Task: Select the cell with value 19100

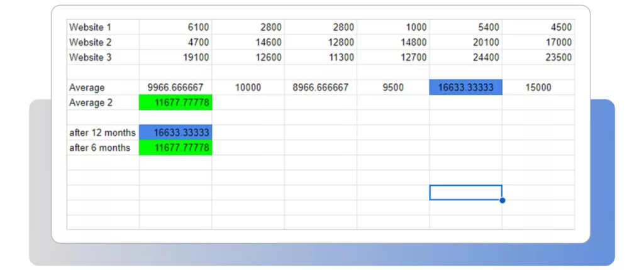Action: [x=175, y=57]
